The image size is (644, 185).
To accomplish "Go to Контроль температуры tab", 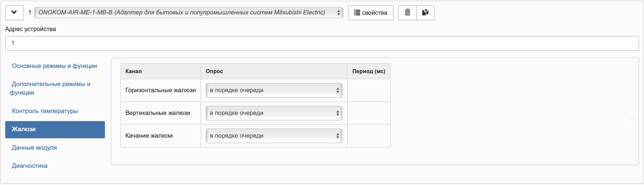I will click(x=45, y=111).
